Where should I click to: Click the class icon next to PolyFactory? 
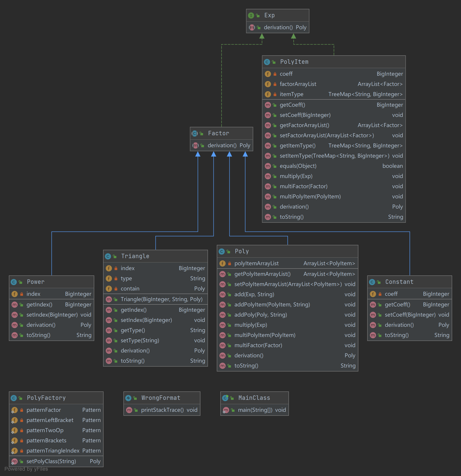14,398
